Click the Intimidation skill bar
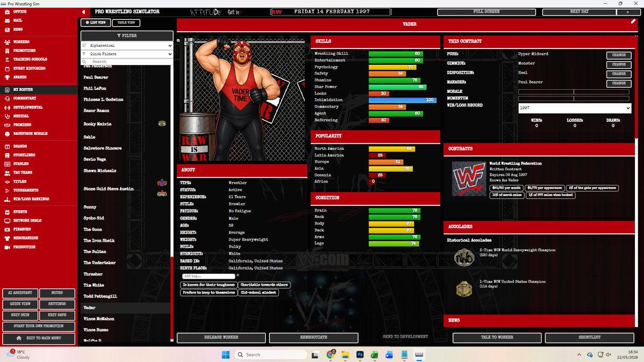This screenshot has height=362, width=644. pos(402,100)
